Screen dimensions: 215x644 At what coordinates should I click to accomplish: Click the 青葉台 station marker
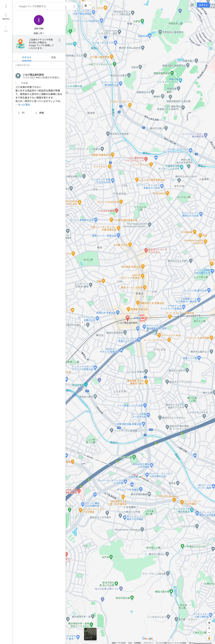pos(142,318)
